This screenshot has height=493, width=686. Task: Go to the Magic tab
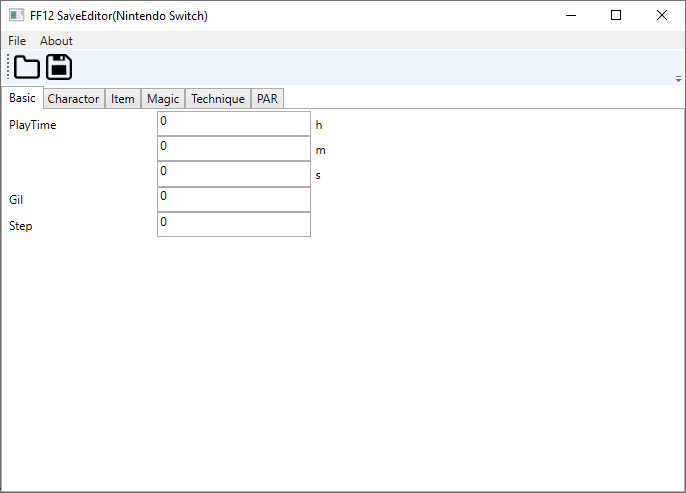[x=163, y=99]
